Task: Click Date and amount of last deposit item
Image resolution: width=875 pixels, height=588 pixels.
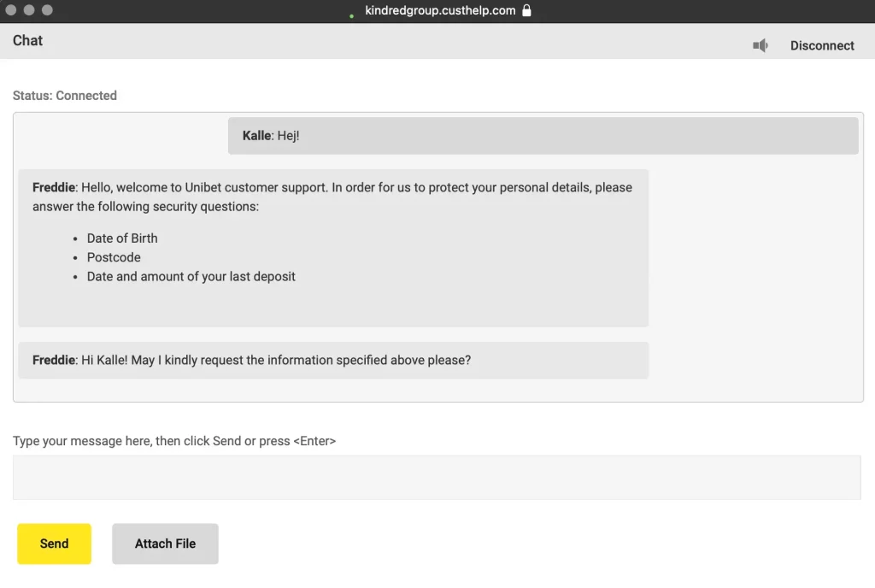Action: point(191,276)
